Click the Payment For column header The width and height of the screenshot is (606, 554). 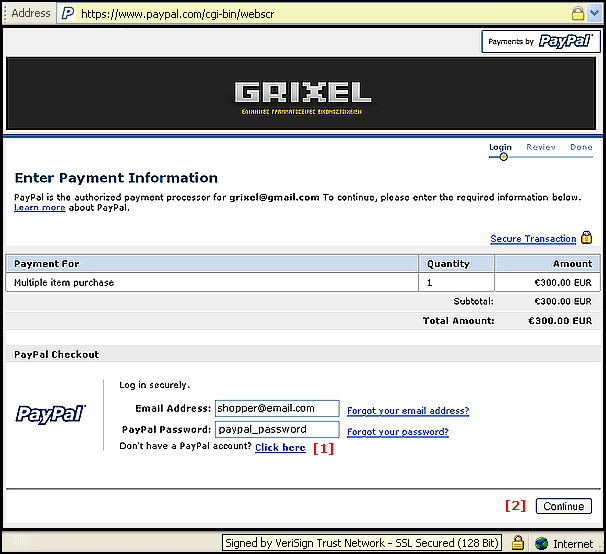pyautogui.click(x=212, y=264)
